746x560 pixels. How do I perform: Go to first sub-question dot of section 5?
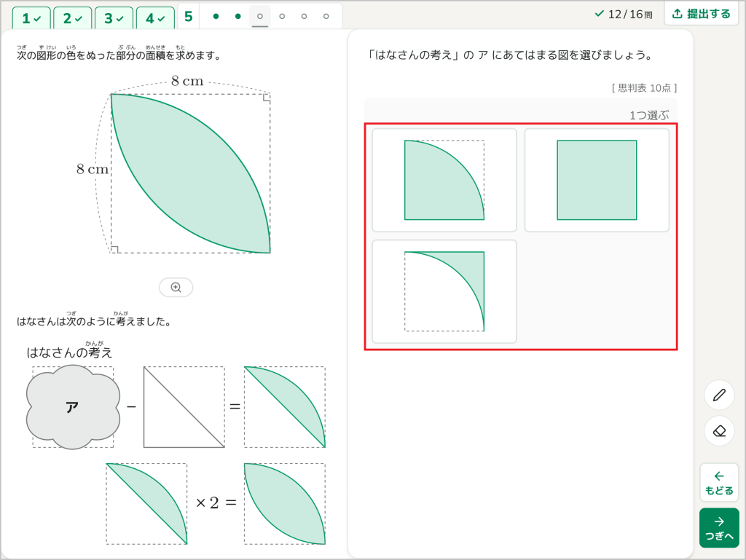[x=216, y=17]
